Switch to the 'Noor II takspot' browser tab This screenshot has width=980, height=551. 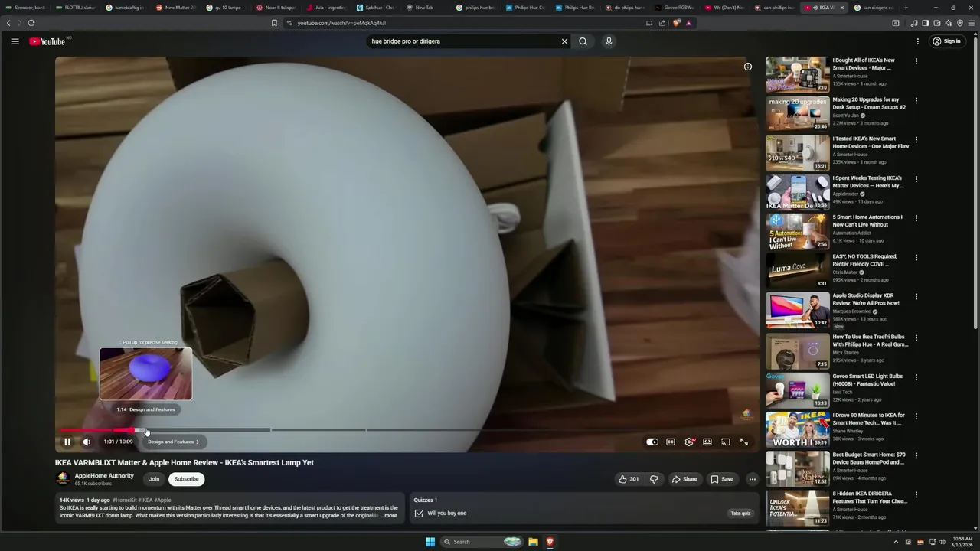pyautogui.click(x=276, y=8)
